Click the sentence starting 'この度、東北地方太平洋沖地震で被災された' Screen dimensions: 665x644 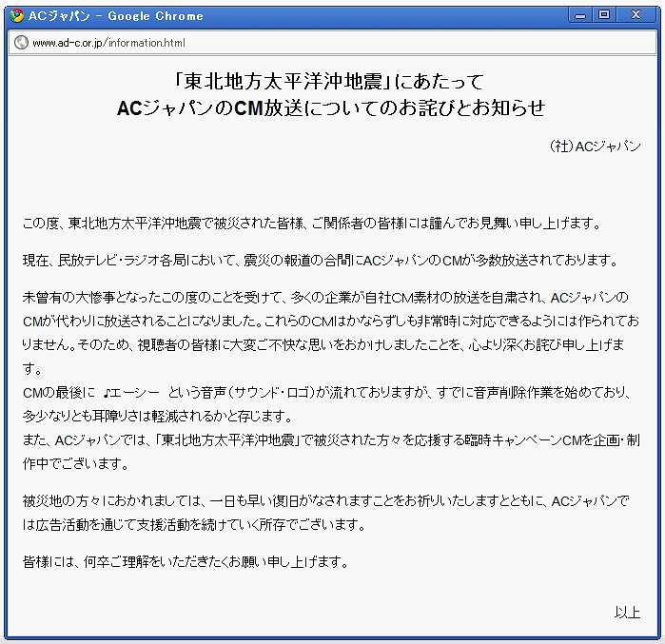tap(312, 223)
